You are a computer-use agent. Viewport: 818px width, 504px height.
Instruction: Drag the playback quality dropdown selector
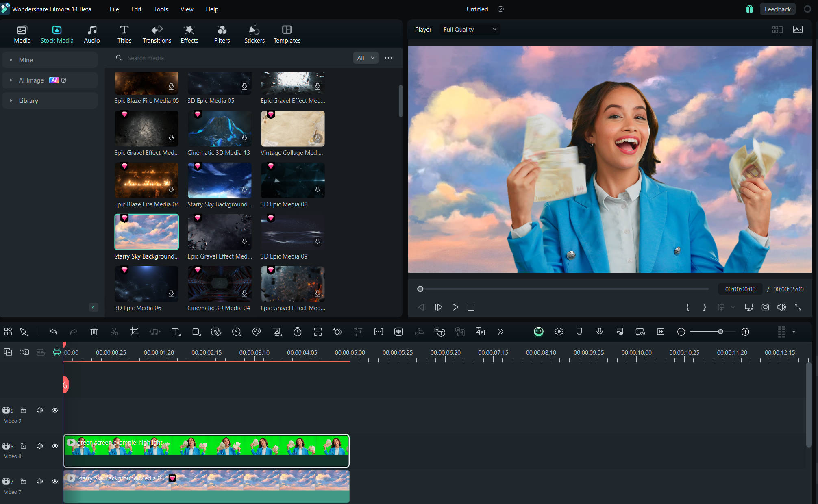click(x=468, y=29)
